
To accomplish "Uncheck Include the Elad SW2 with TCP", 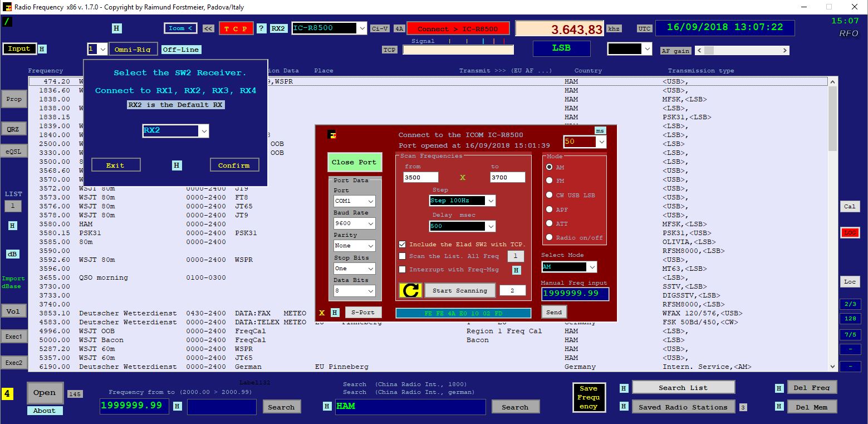I will (403, 243).
